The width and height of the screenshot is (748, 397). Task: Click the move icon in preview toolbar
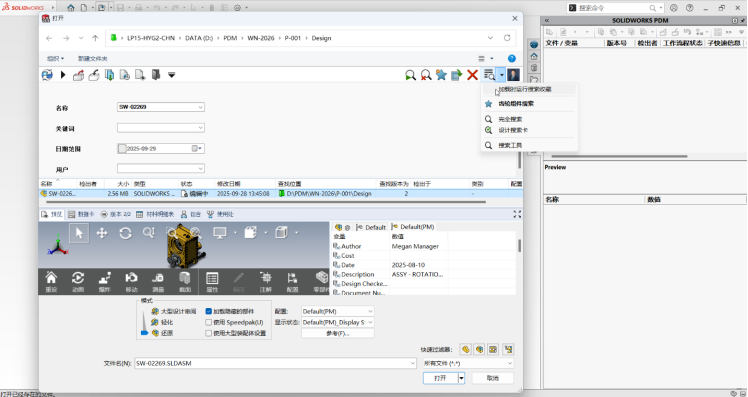[131, 282]
